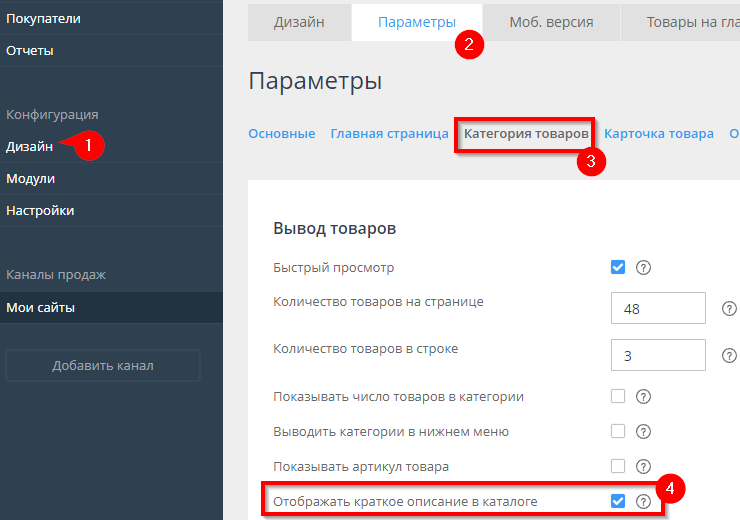Enable Выводить категории в нижнем меню checkbox
Viewport: 740px width, 520px height.
coord(618,432)
